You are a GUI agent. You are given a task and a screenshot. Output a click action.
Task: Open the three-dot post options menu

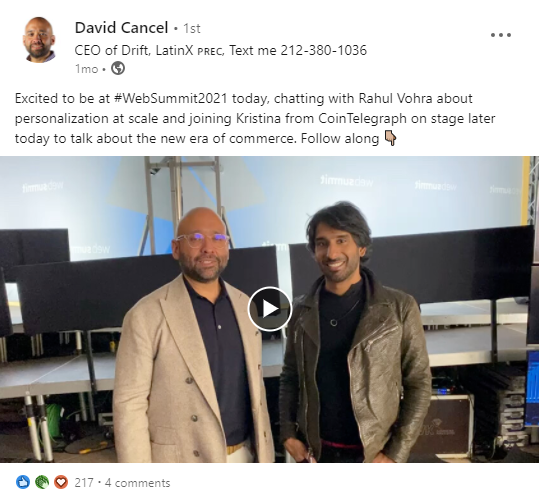[501, 35]
